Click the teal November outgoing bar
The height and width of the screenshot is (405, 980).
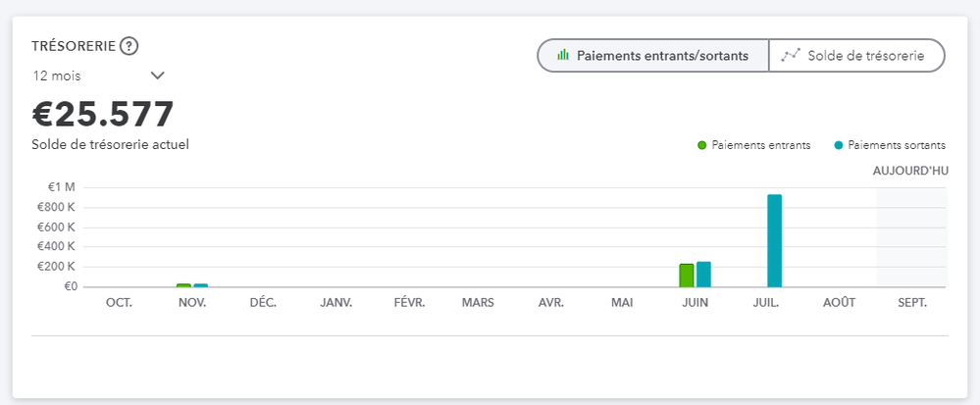[200, 285]
